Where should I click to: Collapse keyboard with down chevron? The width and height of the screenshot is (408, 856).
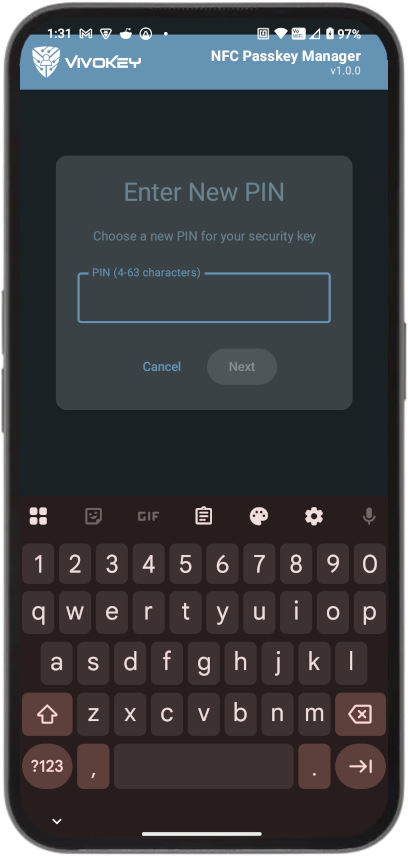click(x=57, y=821)
